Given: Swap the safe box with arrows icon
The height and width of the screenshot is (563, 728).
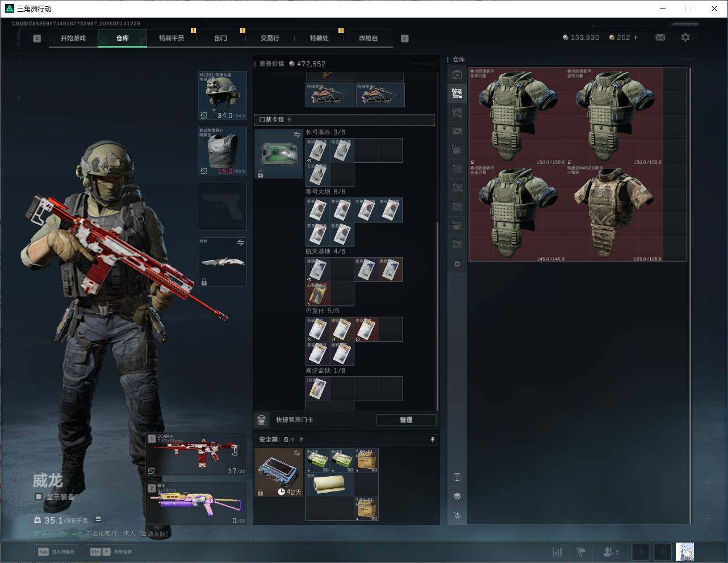Looking at the screenshot, I should (297, 452).
